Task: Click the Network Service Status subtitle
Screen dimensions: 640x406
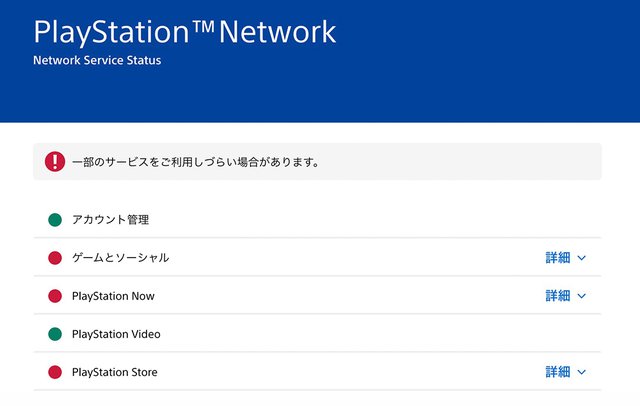Action: (x=97, y=60)
